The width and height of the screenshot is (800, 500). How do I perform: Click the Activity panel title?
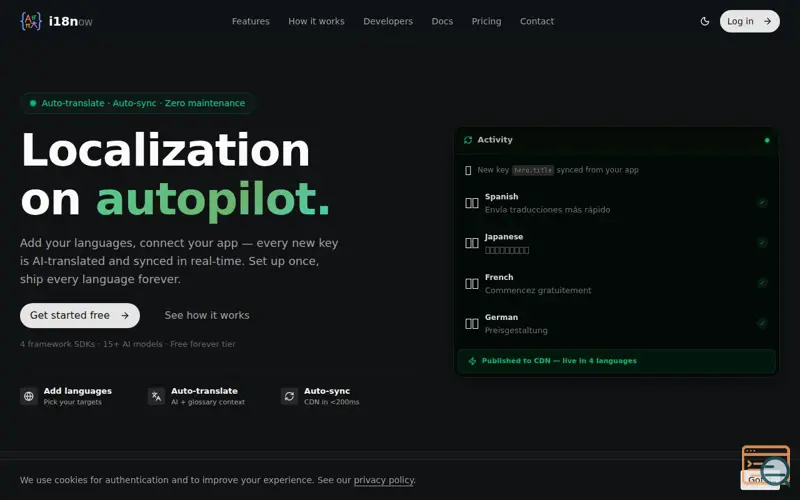pyautogui.click(x=495, y=140)
